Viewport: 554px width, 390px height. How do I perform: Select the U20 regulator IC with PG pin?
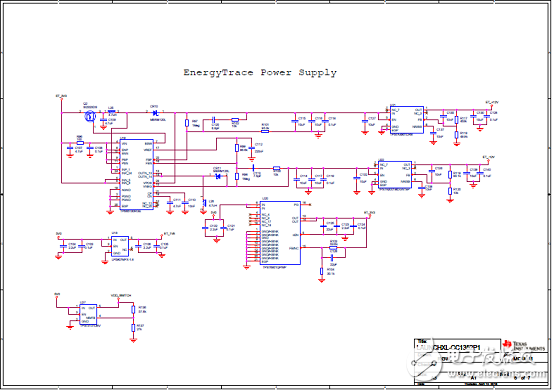tap(280, 233)
